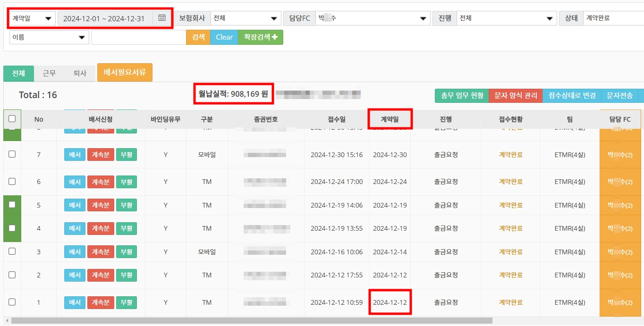The image size is (644, 326).
Task: Expand the 진행 status dropdown
Action: (x=507, y=18)
